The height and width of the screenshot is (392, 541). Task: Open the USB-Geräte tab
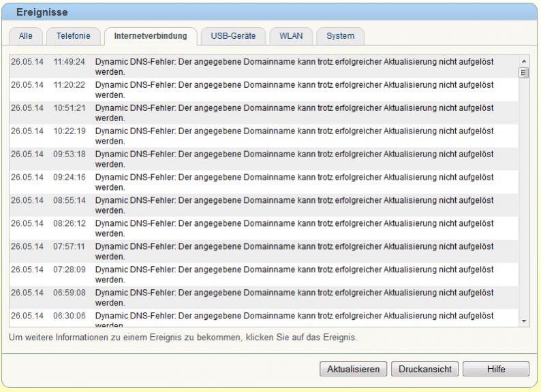pyautogui.click(x=233, y=36)
